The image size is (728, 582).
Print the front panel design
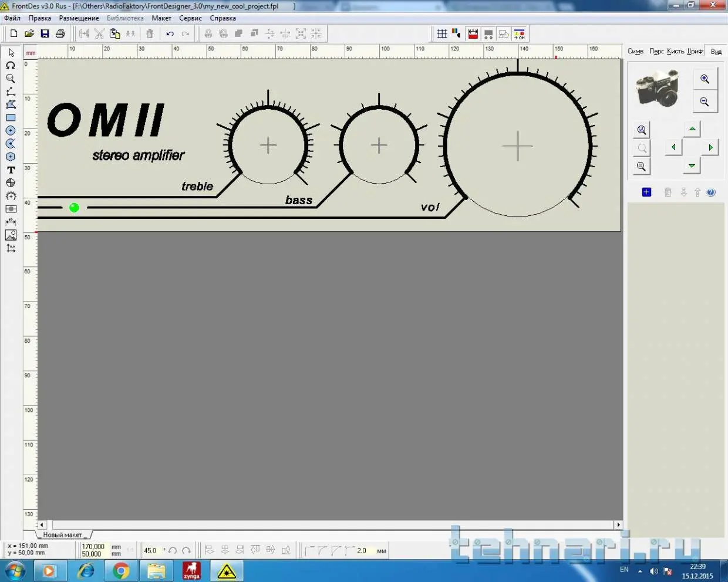60,33
